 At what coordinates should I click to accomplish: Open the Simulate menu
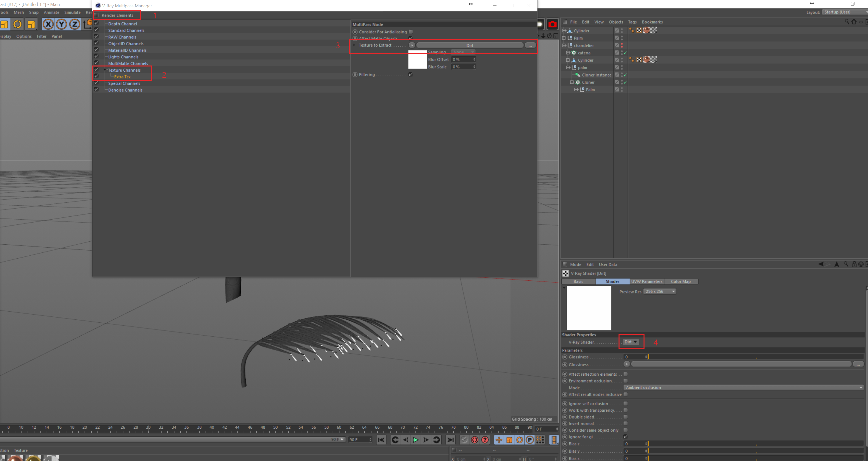73,13
